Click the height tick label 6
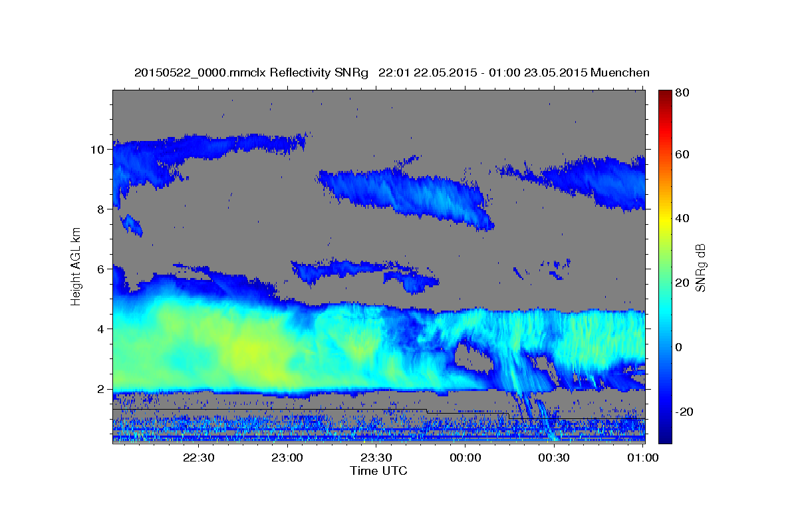798x532 pixels. (102, 269)
